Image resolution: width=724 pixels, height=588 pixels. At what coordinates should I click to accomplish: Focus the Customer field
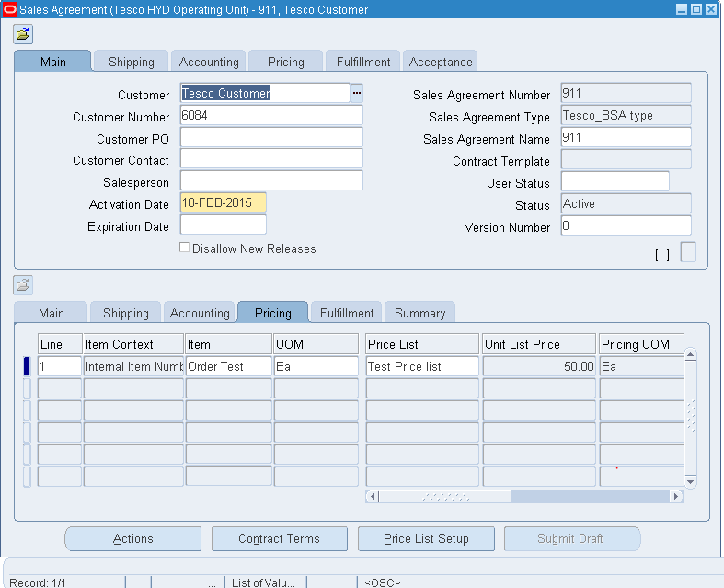pyautogui.click(x=265, y=93)
